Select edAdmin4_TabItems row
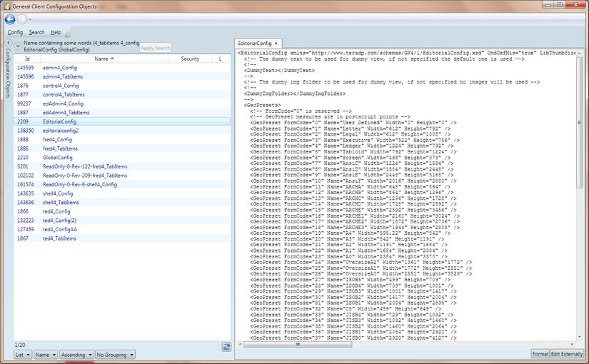 (122, 113)
